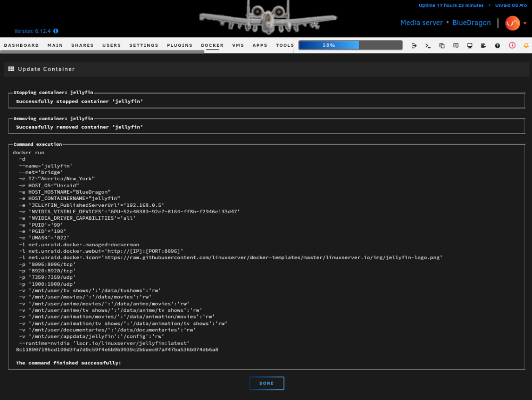Click the BlueDragon server name
The height and width of the screenshot is (400, 532).
(x=471, y=23)
